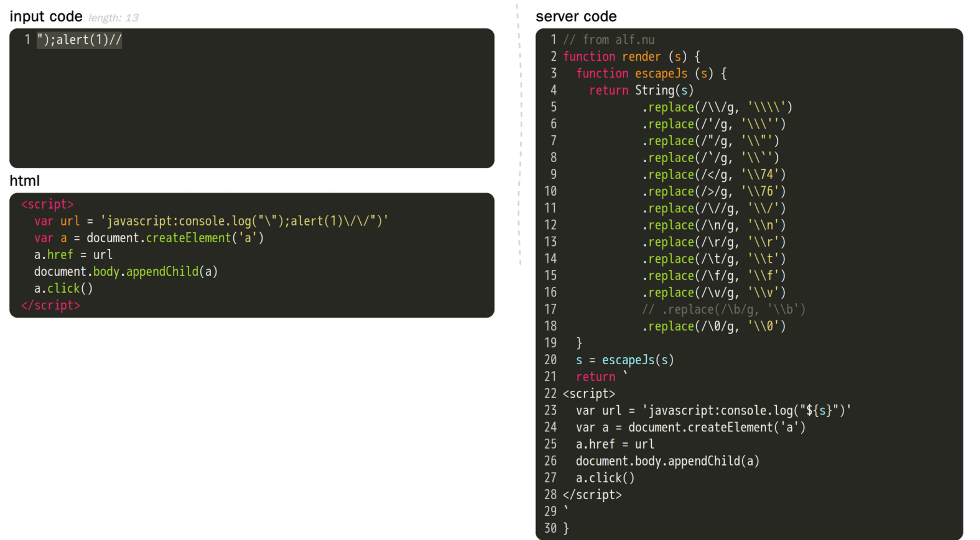Click the 'return `' line 21
980x540 pixels.
pyautogui.click(x=601, y=377)
